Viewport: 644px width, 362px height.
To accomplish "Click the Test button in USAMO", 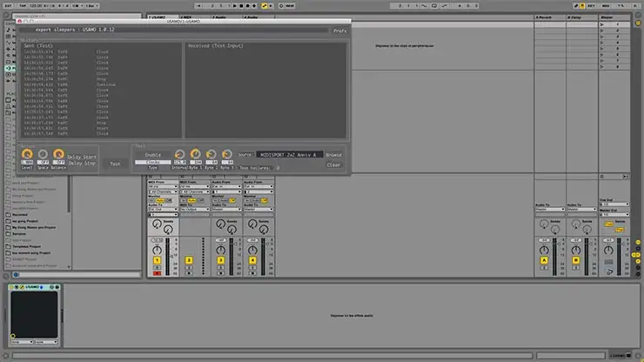I will tap(115, 164).
